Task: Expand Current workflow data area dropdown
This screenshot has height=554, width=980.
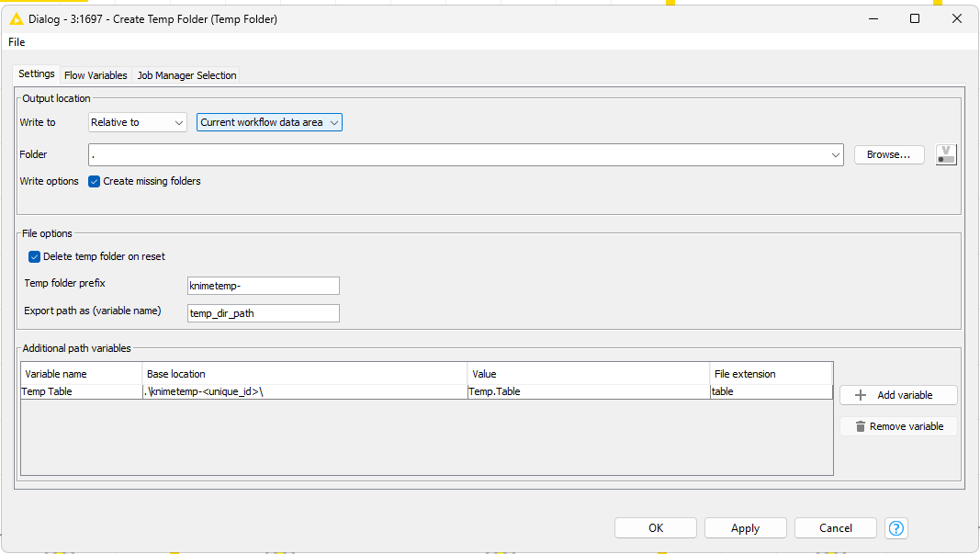Action: point(269,122)
